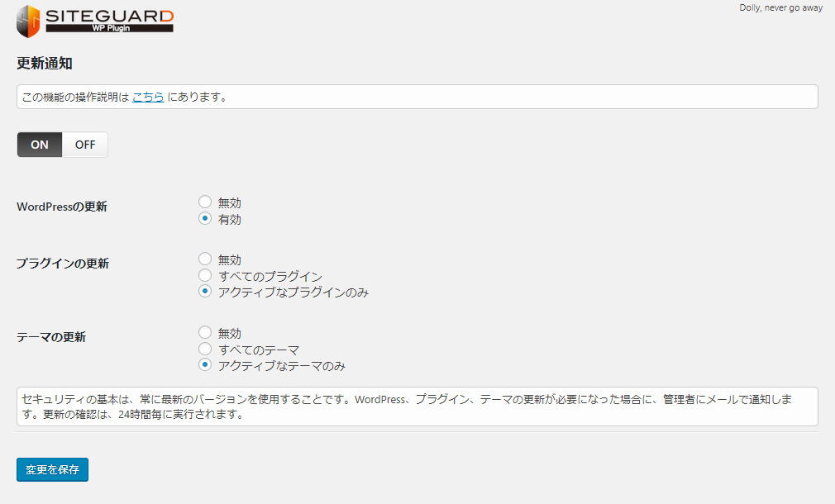Choose アクティブなテーマのみ radio option

point(205,365)
